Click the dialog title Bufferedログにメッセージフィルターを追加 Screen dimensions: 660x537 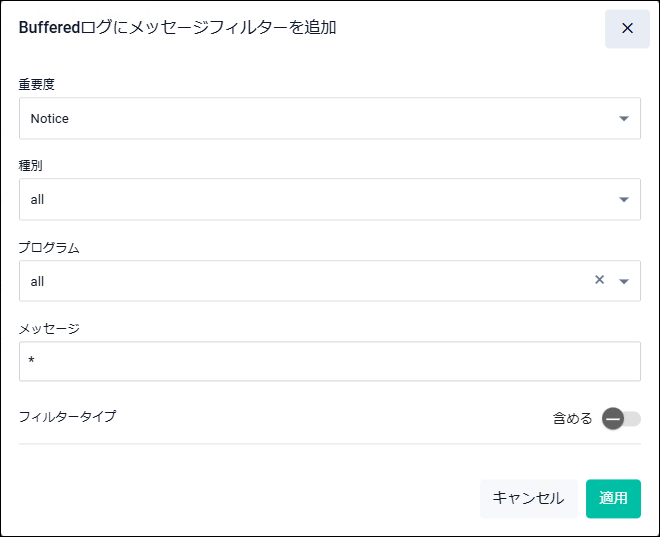(178, 28)
